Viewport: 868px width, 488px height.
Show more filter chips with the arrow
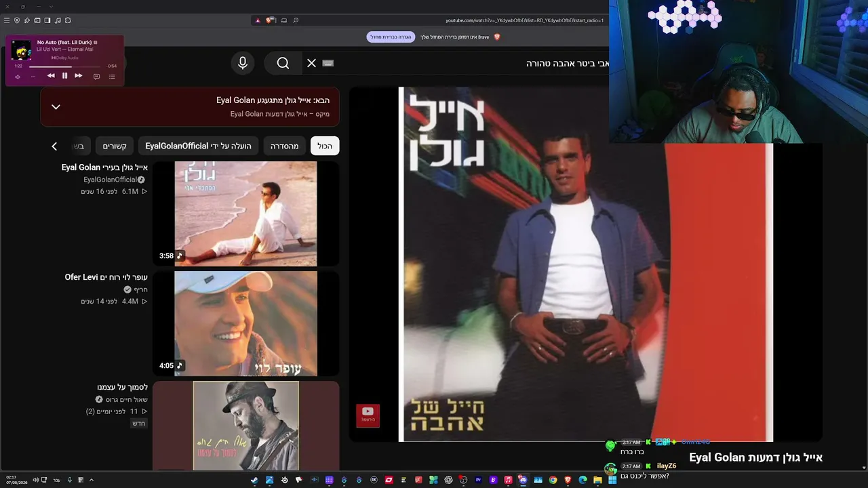pyautogui.click(x=55, y=146)
